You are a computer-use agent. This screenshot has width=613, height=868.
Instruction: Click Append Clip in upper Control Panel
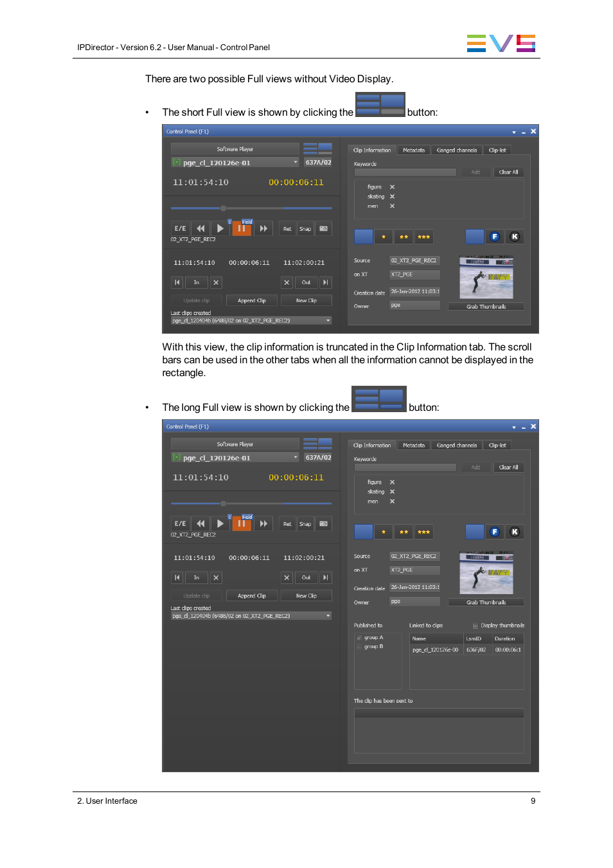(x=252, y=300)
